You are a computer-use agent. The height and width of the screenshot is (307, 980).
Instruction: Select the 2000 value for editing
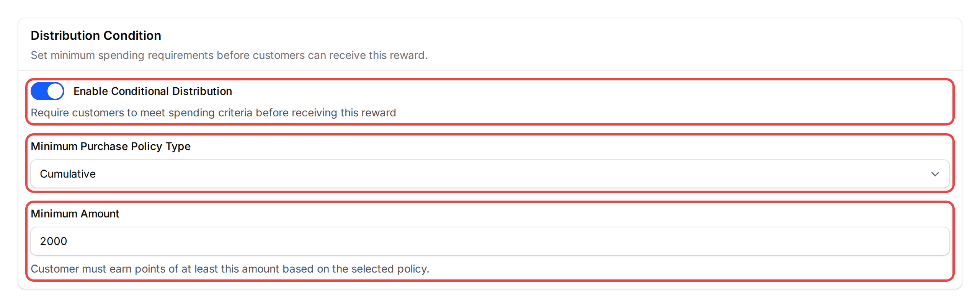pos(54,241)
